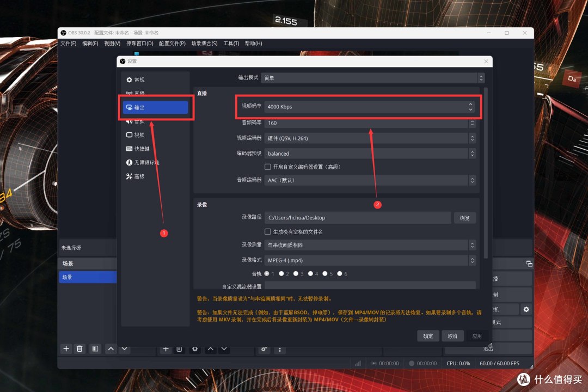Screen dimensions: 588x392
Task: Click 取消 to cancel settings
Action: [452, 336]
